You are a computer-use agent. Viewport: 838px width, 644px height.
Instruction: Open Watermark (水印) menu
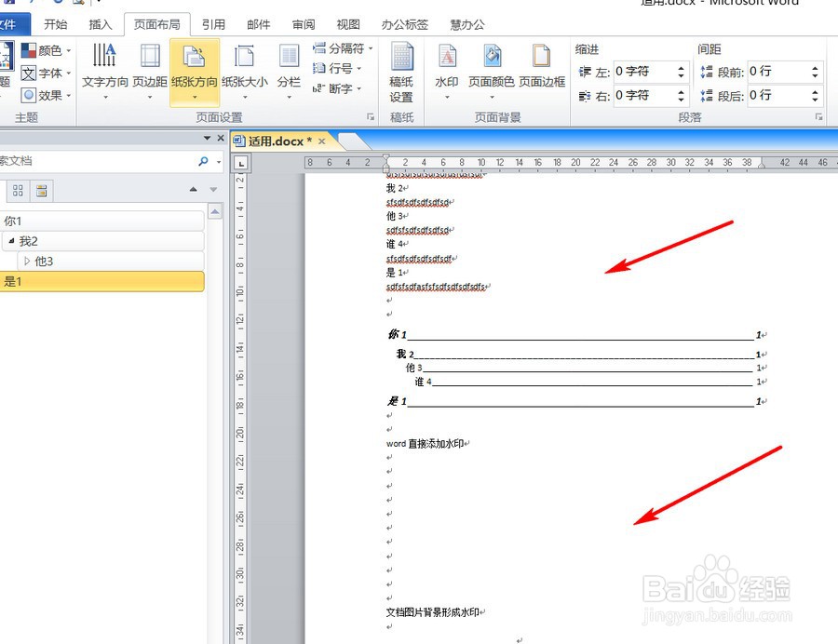pyautogui.click(x=447, y=72)
